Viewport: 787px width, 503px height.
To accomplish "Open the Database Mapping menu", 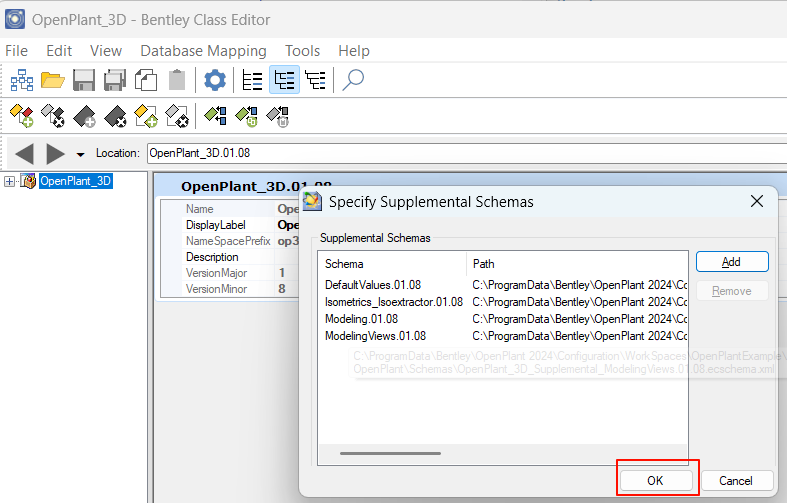I will point(203,51).
